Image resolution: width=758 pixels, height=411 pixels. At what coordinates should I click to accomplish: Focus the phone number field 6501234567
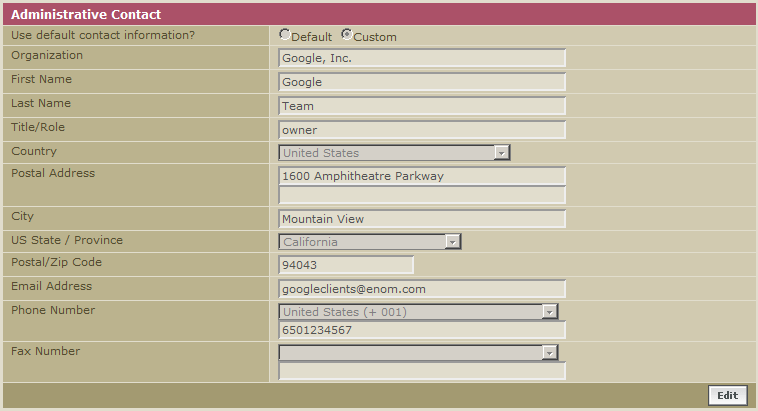(422, 330)
